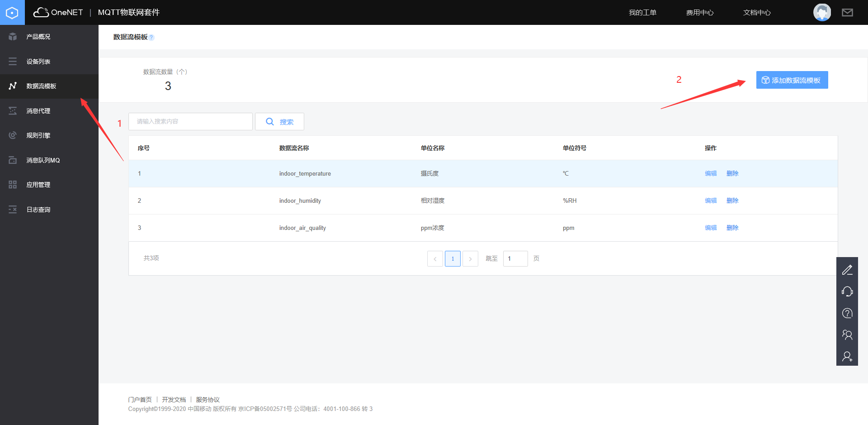Open 我的工单 in the top bar
Screen dimensions: 868x425
[642, 13]
